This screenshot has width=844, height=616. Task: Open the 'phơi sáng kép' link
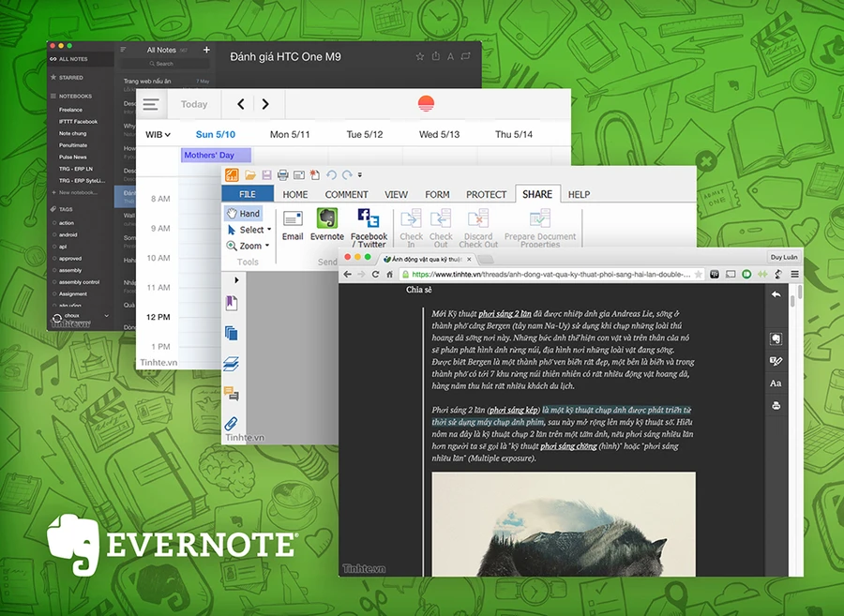(x=514, y=410)
